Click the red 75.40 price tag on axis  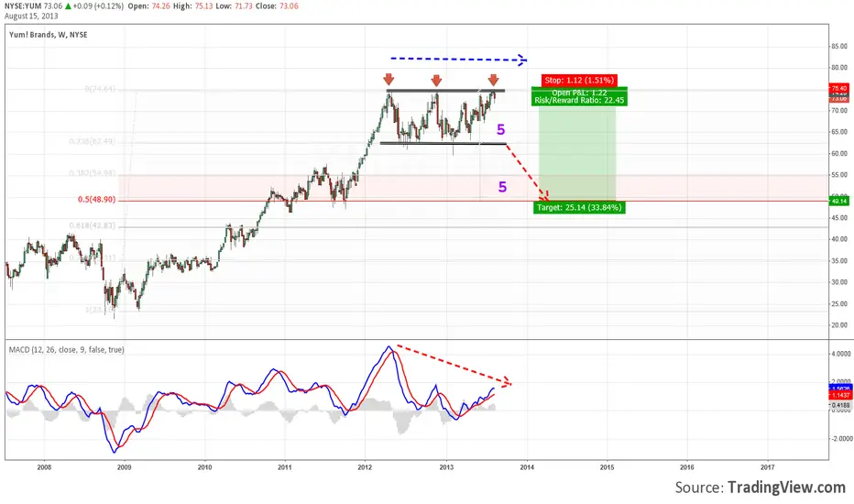tap(838, 88)
